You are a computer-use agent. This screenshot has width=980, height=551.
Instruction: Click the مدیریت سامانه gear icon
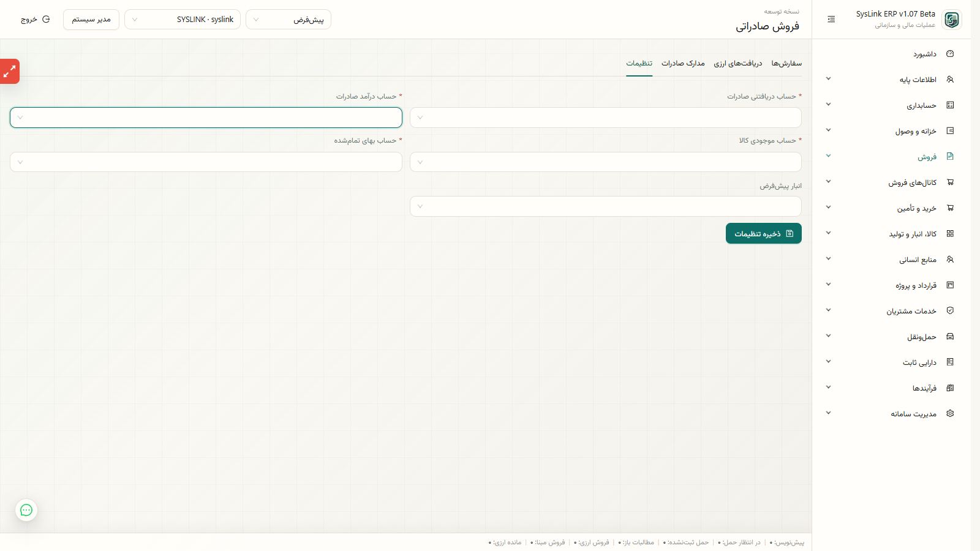pyautogui.click(x=950, y=414)
